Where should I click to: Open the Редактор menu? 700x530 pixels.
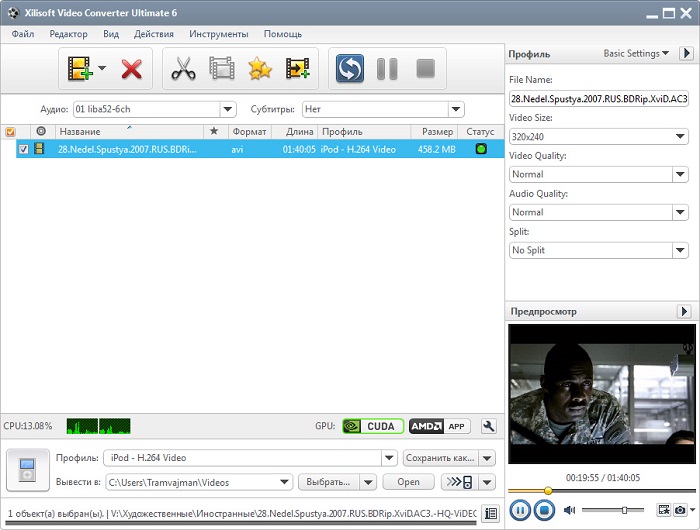(68, 34)
